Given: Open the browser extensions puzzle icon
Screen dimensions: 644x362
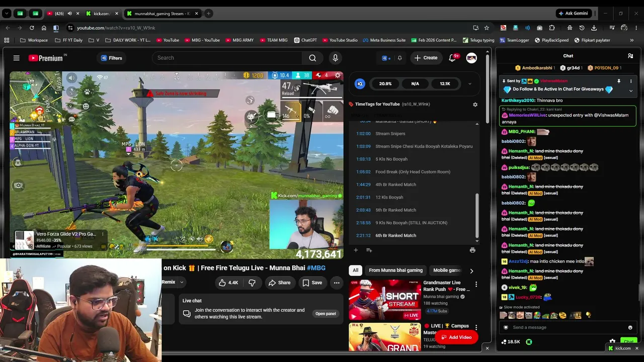Looking at the screenshot, I should pos(552,28).
